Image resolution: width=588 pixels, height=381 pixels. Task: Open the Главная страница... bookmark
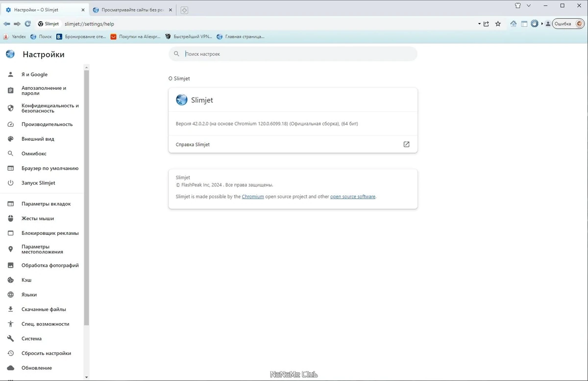241,36
